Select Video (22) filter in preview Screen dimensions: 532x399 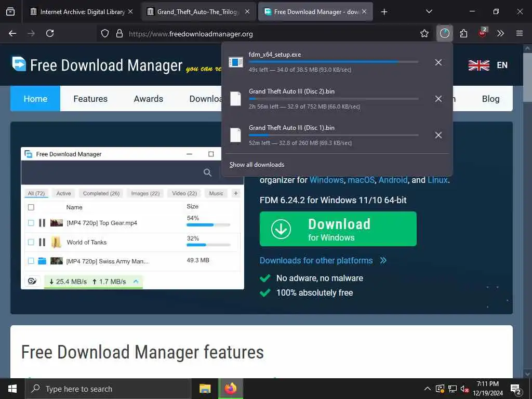pyautogui.click(x=184, y=193)
